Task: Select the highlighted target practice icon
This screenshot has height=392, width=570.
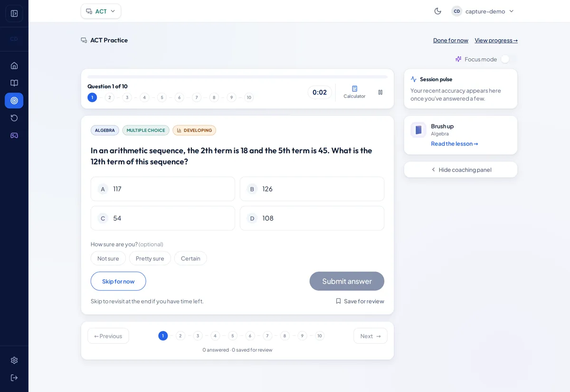Action: point(14,100)
